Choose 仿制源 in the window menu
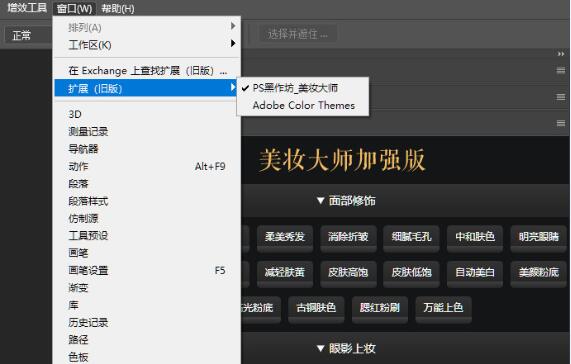Viewport: 571px width, 364px height. (x=147, y=218)
